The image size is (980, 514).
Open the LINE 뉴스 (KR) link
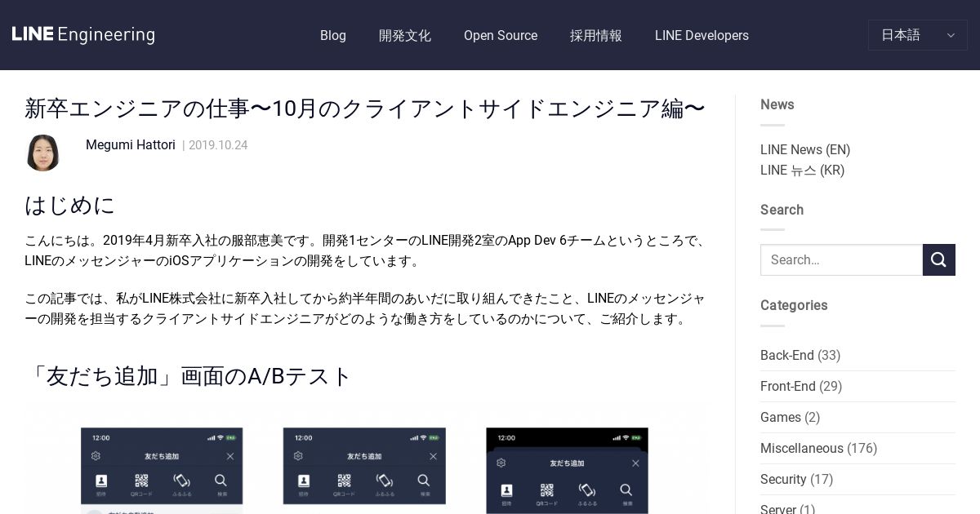tap(802, 171)
